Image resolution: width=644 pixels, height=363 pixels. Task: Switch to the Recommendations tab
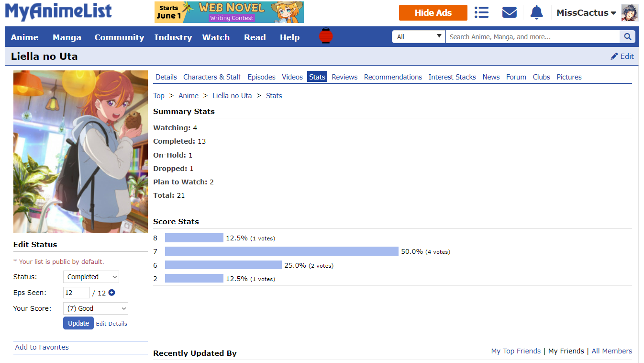(393, 77)
